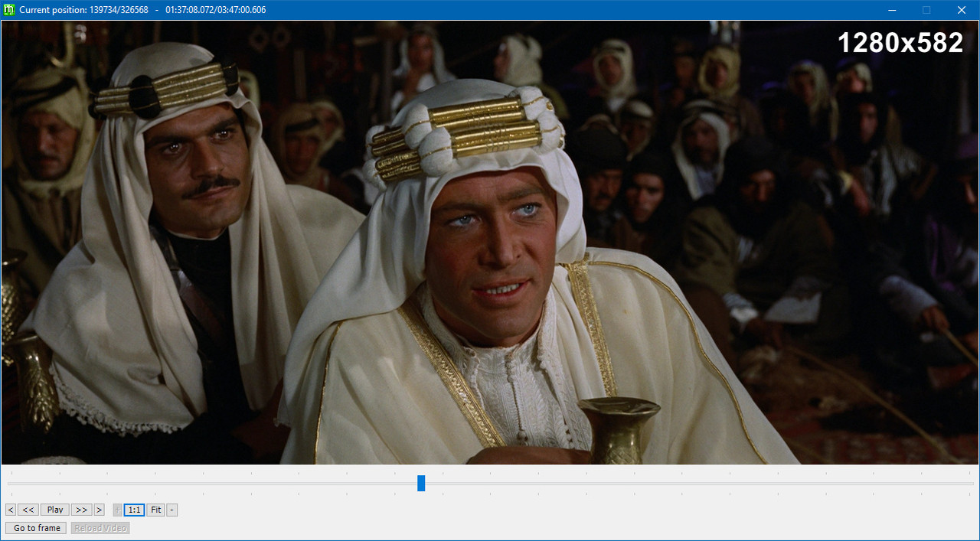
Task: Jump backward with the << button
Action: click(28, 510)
